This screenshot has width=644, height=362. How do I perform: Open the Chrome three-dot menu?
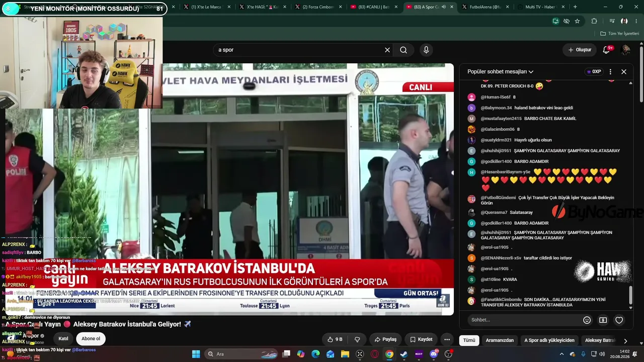pos(636,21)
